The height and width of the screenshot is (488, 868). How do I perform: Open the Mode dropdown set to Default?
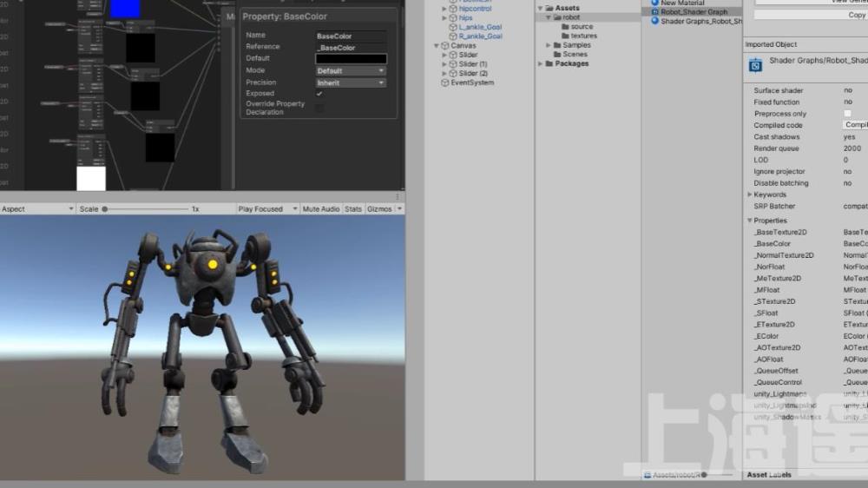[351, 71]
